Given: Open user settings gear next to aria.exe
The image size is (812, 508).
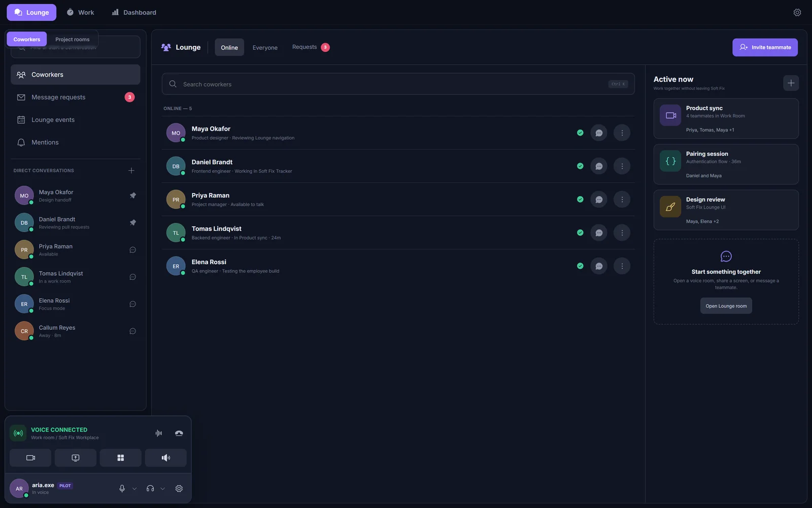Looking at the screenshot, I should [179, 489].
